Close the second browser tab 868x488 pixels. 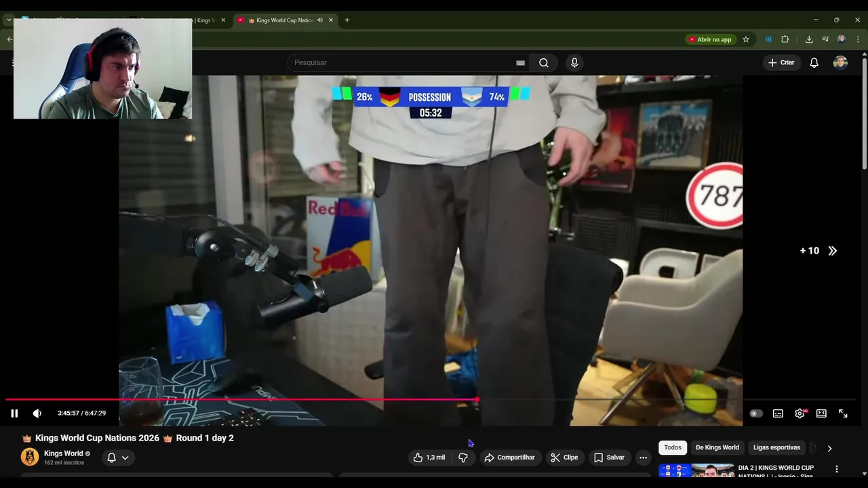tap(223, 20)
